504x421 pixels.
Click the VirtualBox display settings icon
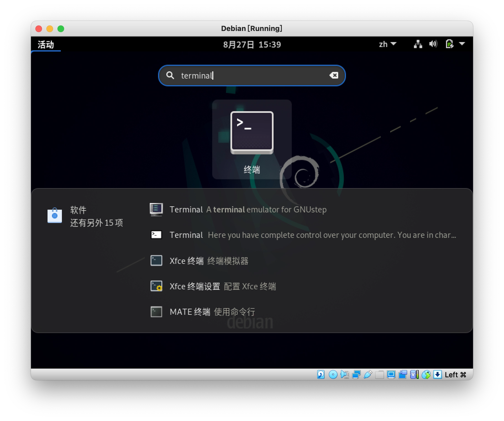click(391, 375)
